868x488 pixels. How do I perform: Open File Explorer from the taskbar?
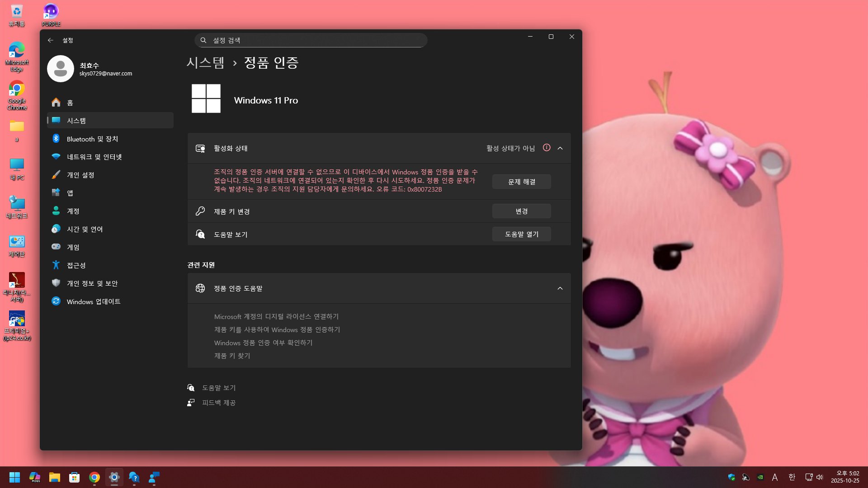click(55, 477)
